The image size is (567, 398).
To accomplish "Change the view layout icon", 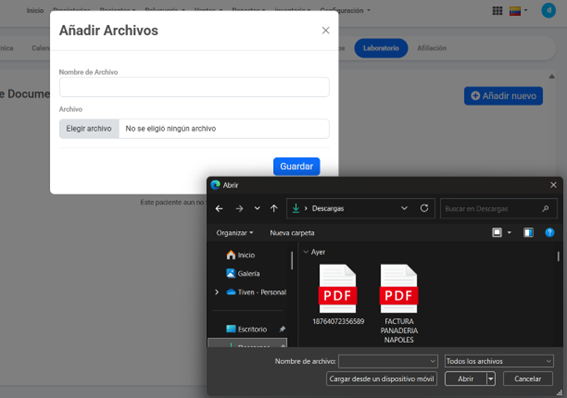I will tap(497, 232).
